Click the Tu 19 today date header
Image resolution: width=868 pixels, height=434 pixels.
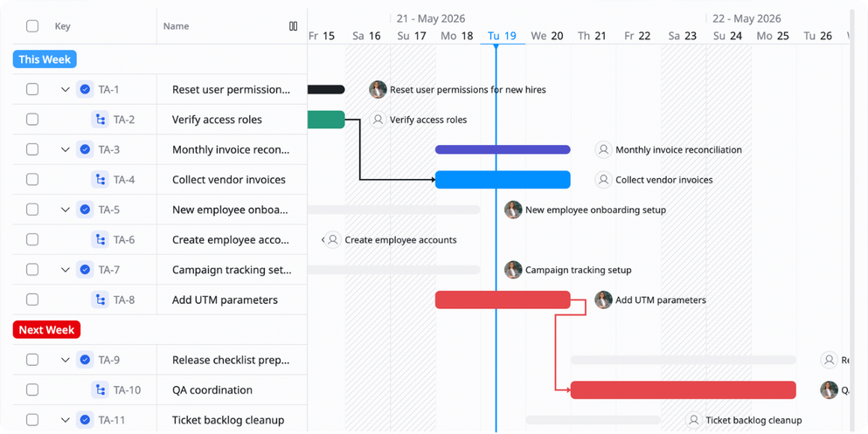coord(502,36)
